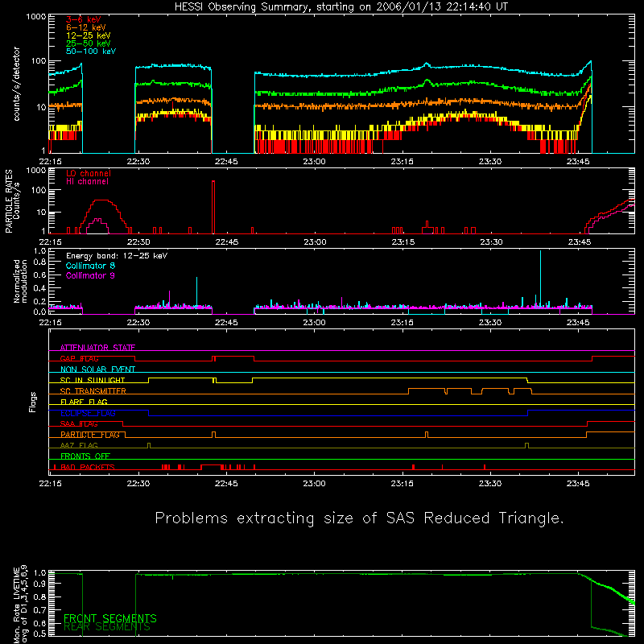Click the 0.5 label on the livetime y-axis
644x644 pixels.
click(x=39, y=634)
